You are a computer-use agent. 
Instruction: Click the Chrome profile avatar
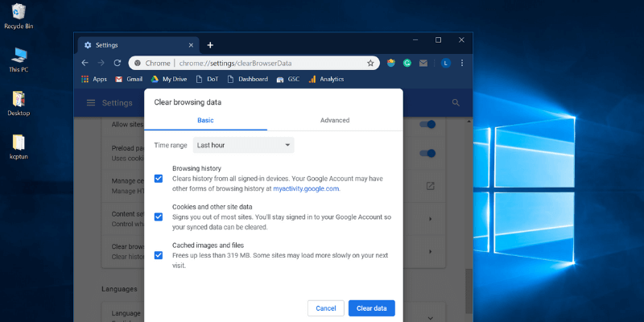(445, 63)
